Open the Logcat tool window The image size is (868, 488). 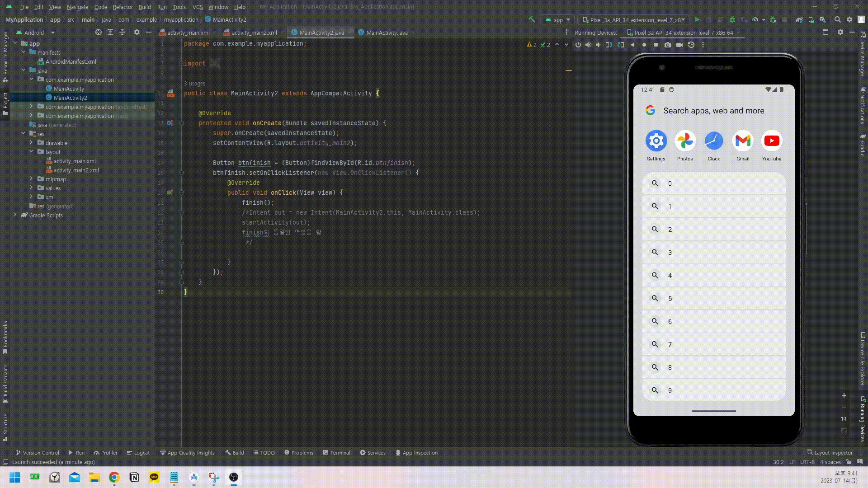(138, 453)
